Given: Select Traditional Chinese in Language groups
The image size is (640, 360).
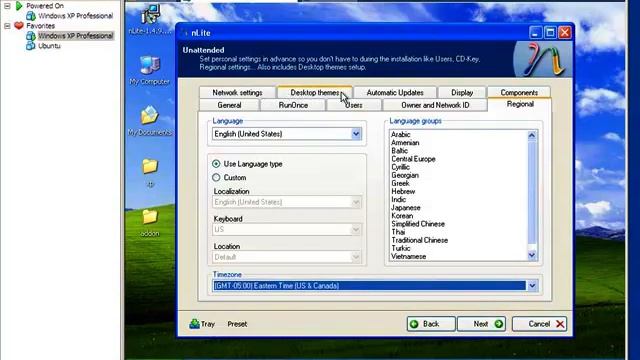Looking at the screenshot, I should [419, 240].
